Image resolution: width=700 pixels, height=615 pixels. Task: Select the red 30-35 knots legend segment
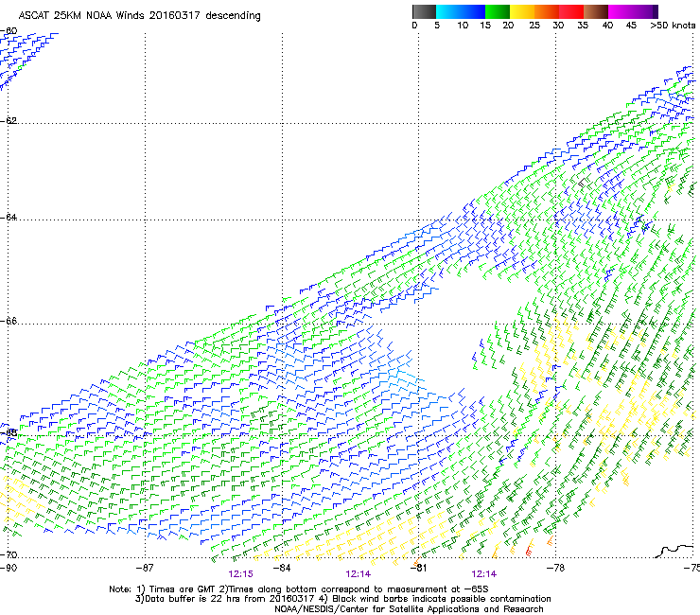pos(571,11)
